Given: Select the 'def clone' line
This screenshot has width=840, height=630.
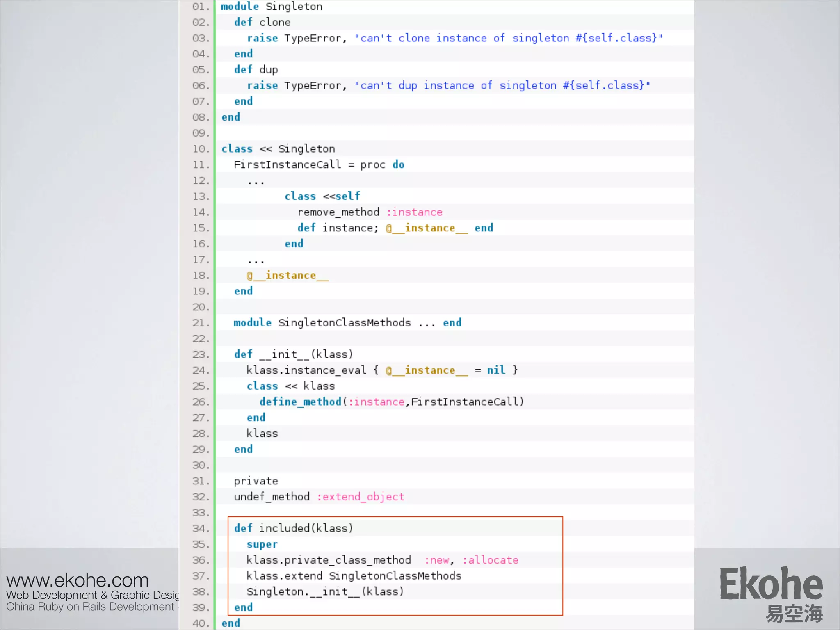Looking at the screenshot, I should pos(262,22).
